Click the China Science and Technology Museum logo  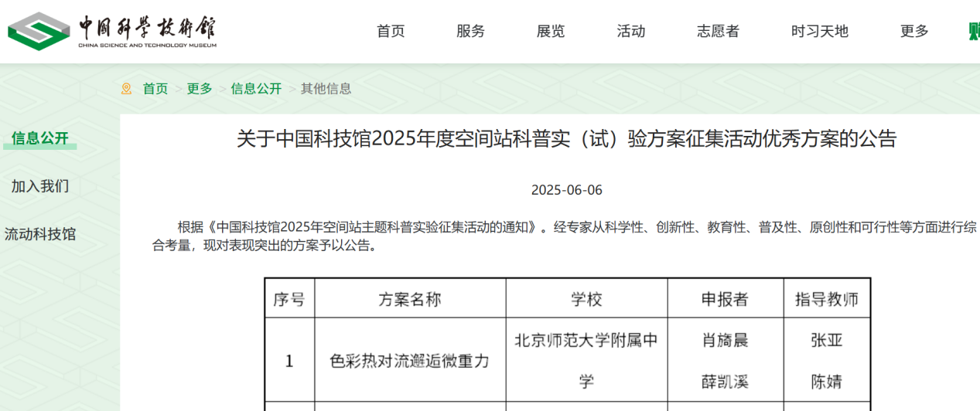[x=113, y=30]
